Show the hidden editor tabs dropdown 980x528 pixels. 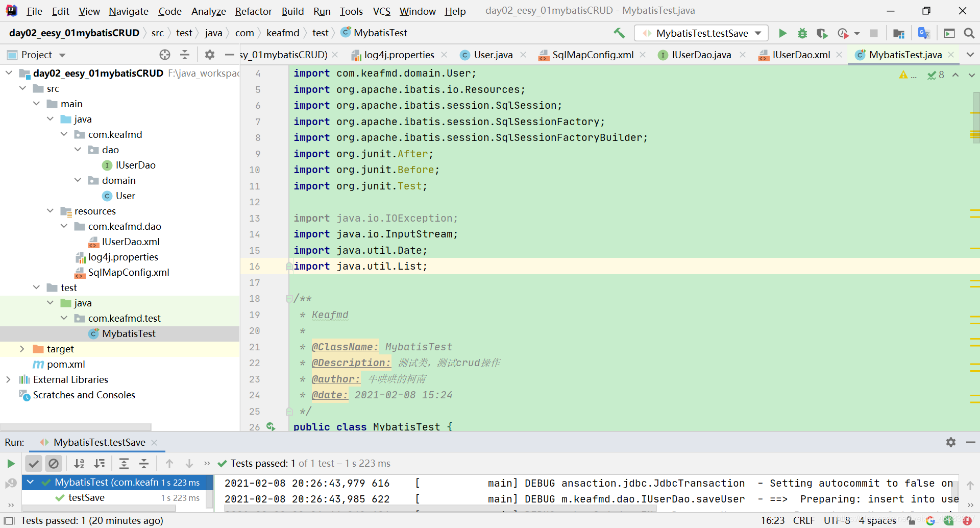click(x=970, y=55)
